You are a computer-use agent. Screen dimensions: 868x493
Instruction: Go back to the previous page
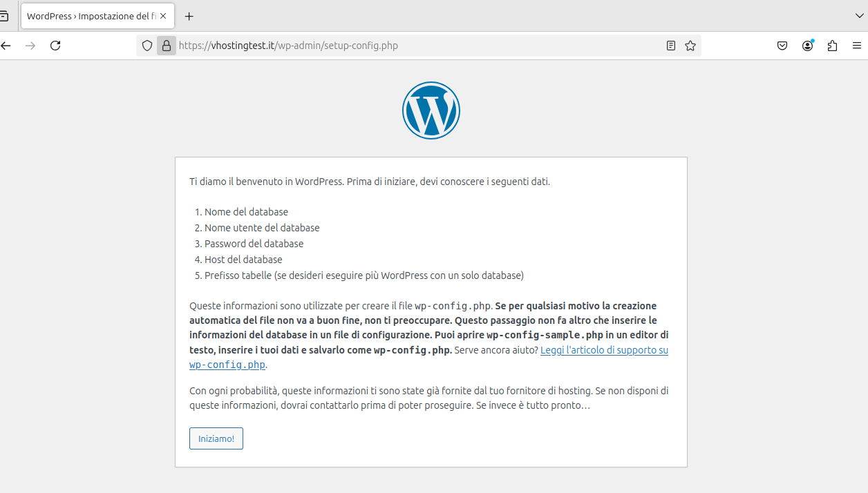point(6,46)
